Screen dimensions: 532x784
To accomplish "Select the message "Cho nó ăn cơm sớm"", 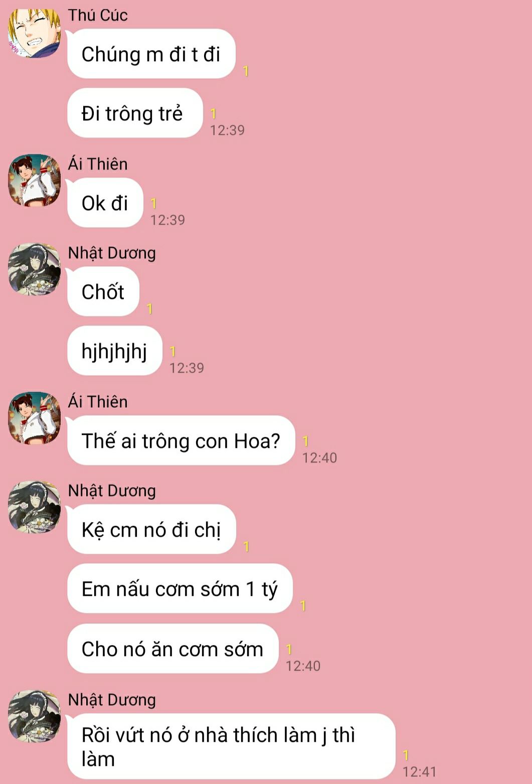I will 173,649.
